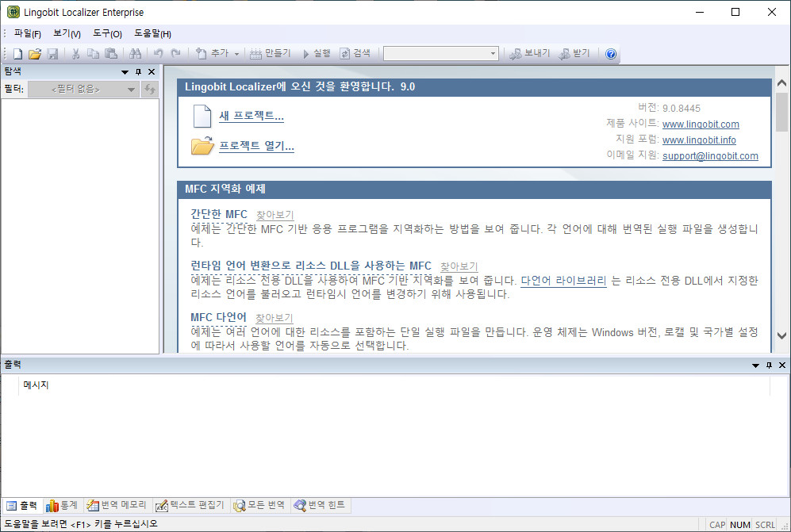Open the 탐색 panel options dropdown arrow
The width and height of the screenshot is (791, 532).
tap(125, 72)
